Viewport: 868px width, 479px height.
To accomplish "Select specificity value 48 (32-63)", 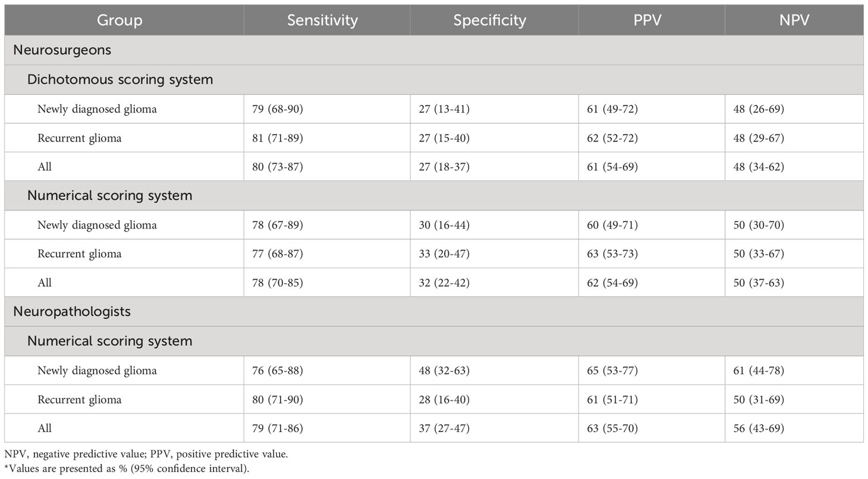I will click(x=444, y=371).
